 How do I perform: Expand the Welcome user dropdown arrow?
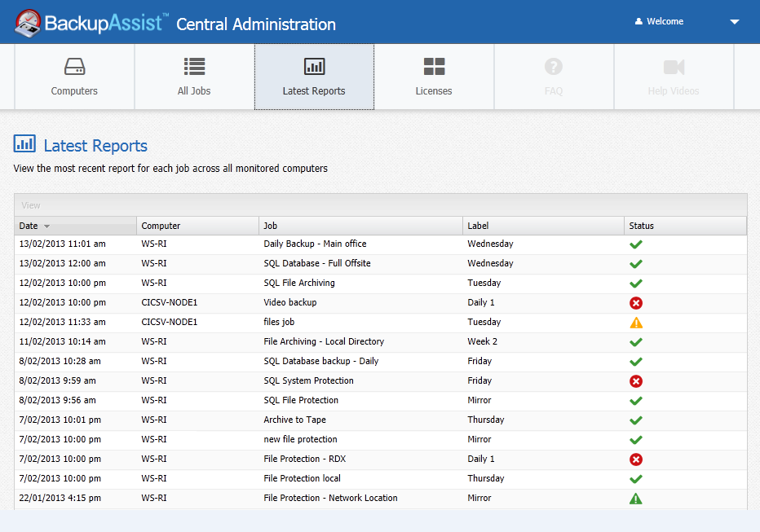point(734,22)
